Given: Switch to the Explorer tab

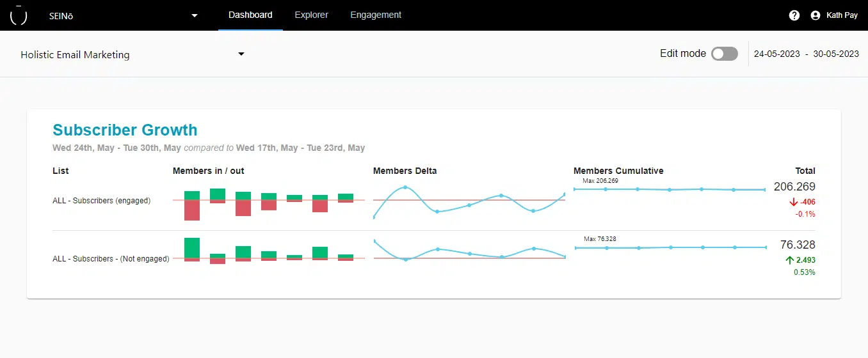Looking at the screenshot, I should pos(311,15).
